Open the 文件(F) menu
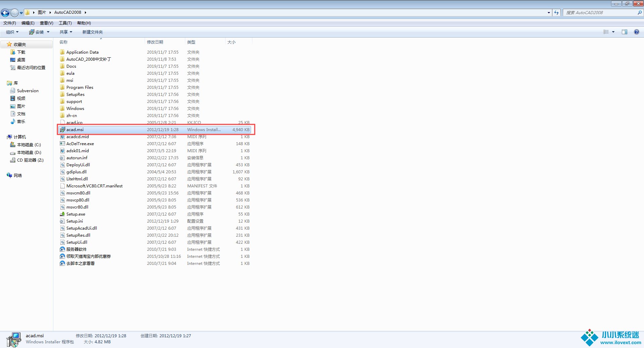Screen dimensions: 644x348 tap(9, 23)
